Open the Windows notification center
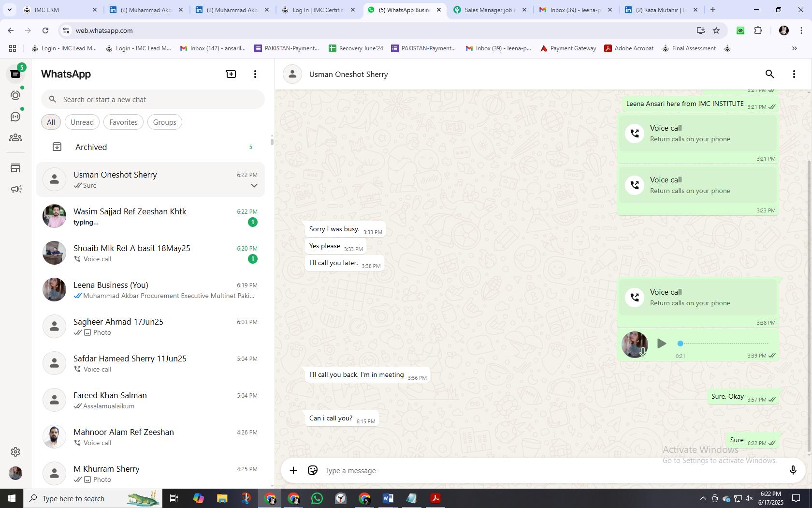The image size is (812, 508). [x=796, y=498]
